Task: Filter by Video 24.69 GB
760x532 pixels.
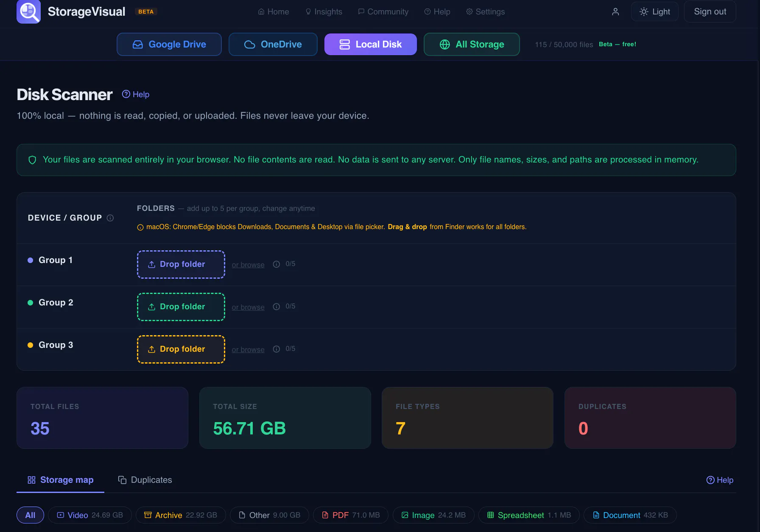Action: pyautogui.click(x=90, y=515)
